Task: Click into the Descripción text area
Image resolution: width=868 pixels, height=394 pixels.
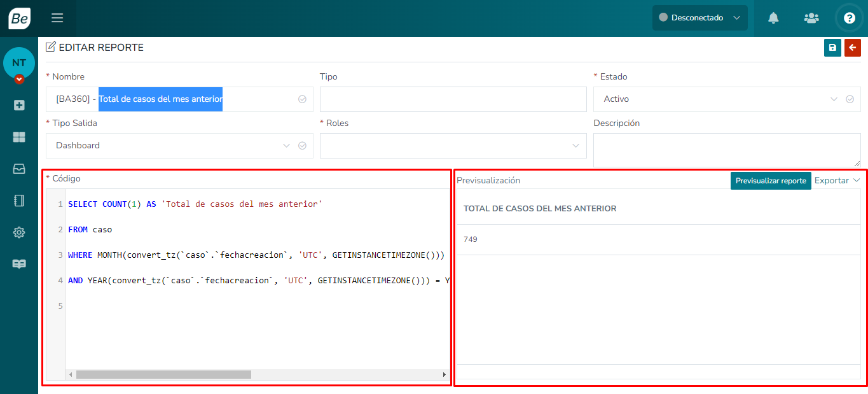Action: click(726, 150)
